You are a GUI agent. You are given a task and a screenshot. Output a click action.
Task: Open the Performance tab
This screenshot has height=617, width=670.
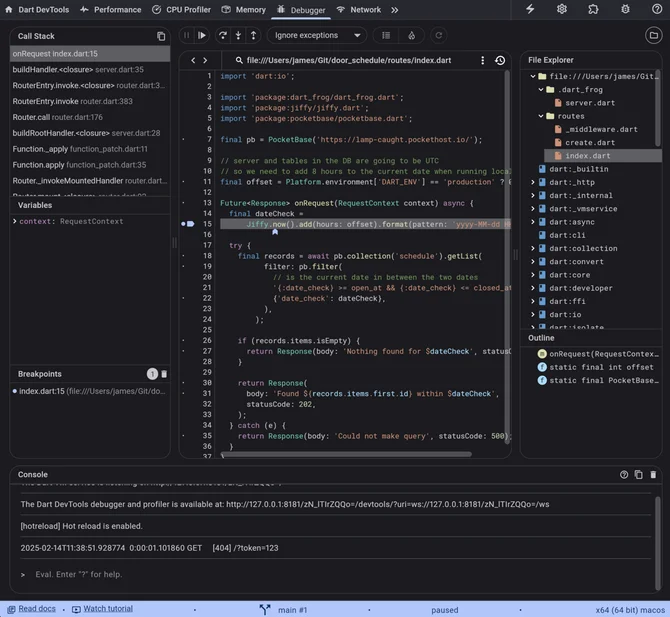pos(111,9)
